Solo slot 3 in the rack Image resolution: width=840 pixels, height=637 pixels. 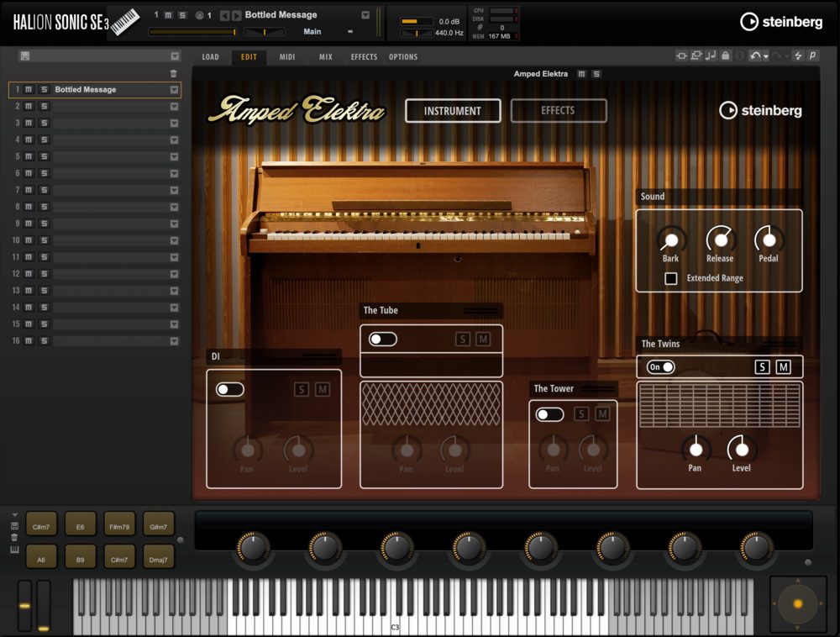[x=45, y=124]
